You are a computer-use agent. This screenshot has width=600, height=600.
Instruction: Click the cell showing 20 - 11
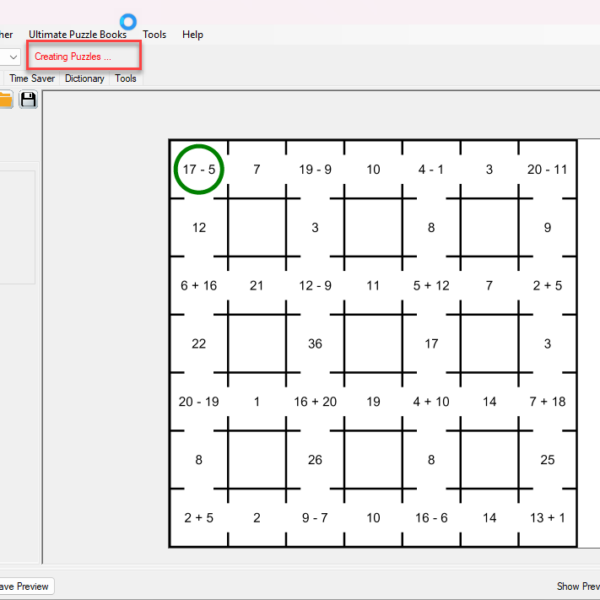547,170
